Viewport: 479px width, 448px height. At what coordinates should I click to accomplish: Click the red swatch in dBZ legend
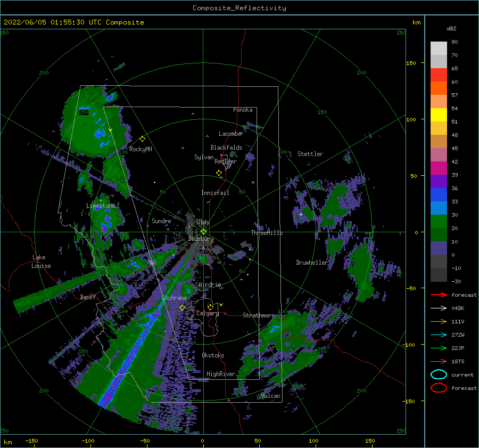pyautogui.click(x=439, y=75)
